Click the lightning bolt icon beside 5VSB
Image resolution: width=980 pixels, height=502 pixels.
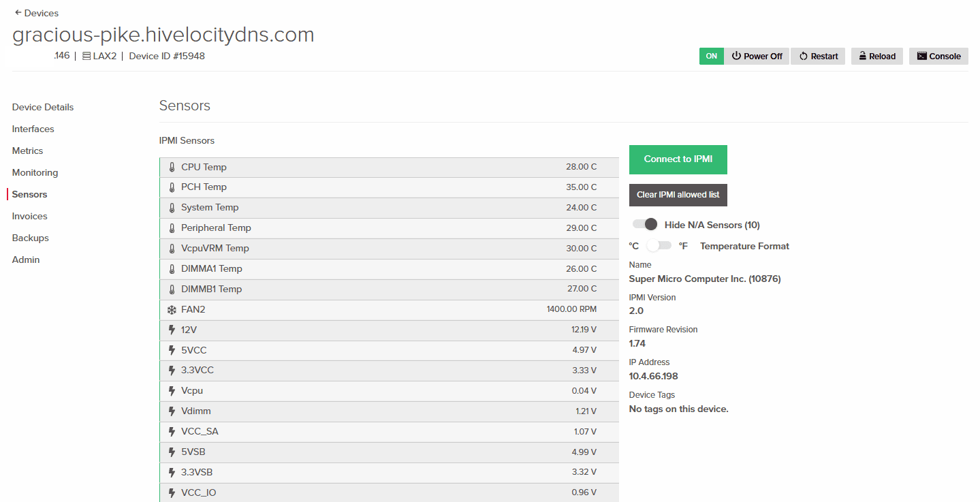click(172, 452)
